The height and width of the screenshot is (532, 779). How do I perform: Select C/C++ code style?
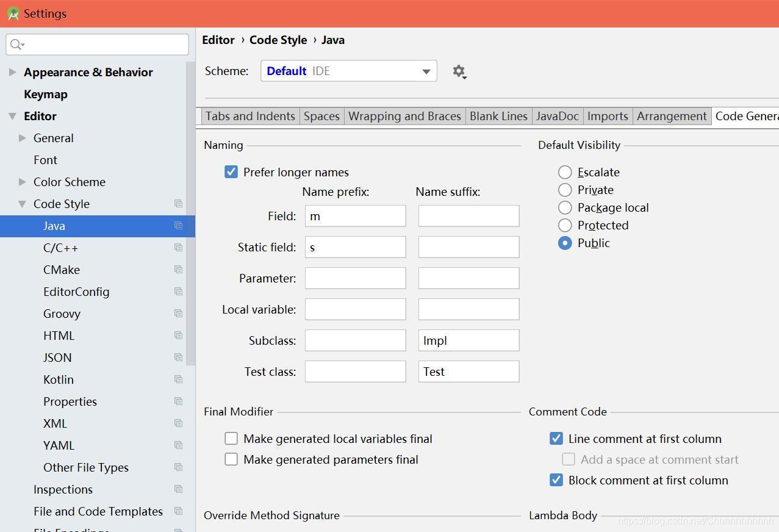point(60,248)
